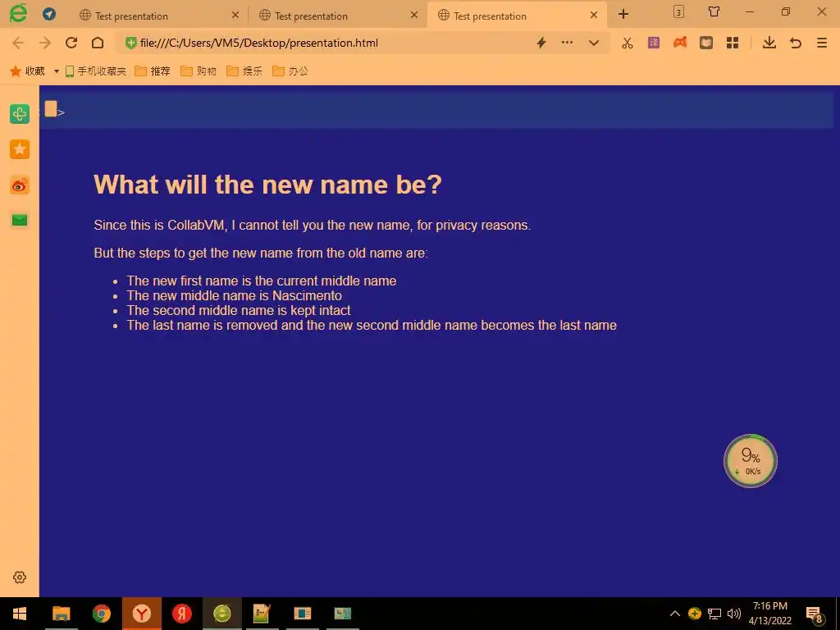This screenshot has width=840, height=630.
Task: Open the extensions grid icon
Action: pyautogui.click(x=733, y=43)
